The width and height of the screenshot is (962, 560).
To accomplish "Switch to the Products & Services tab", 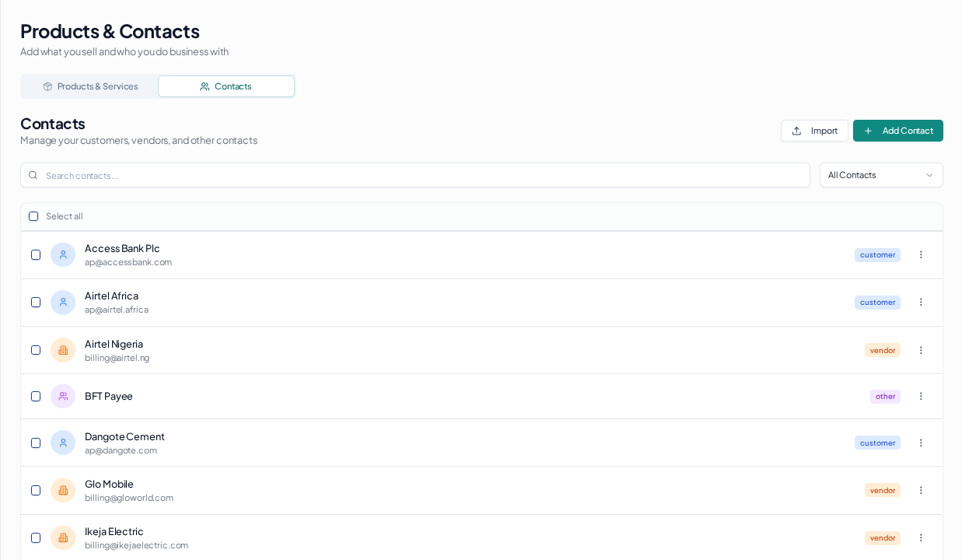I will tap(90, 86).
